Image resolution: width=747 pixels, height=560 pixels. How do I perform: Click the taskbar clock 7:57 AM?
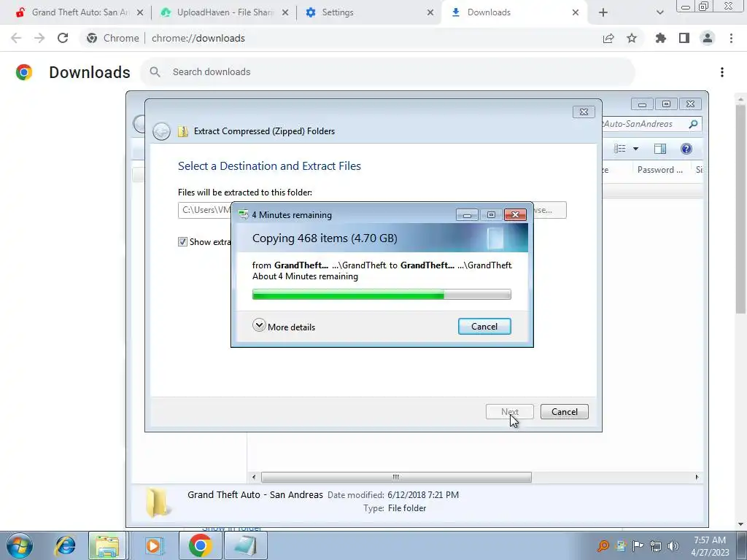[709, 540]
